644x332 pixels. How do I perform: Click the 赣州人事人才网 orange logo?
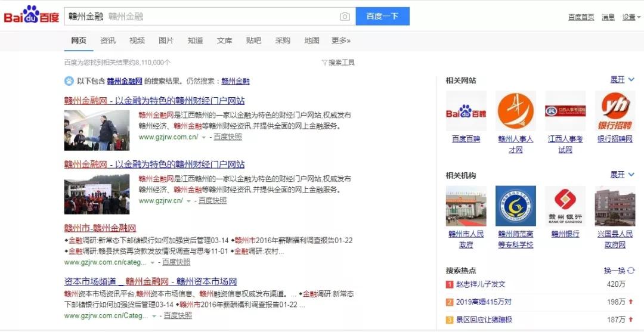pyautogui.click(x=515, y=110)
